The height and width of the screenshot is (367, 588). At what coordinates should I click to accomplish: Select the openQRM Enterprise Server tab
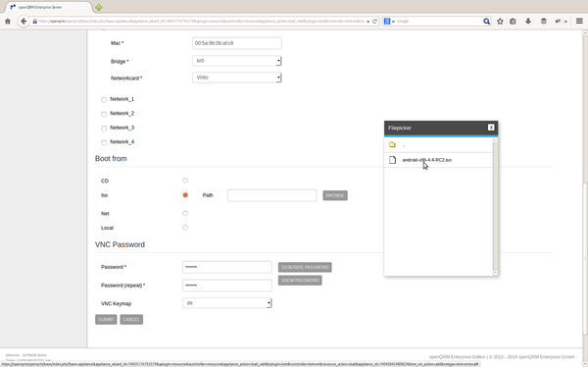(x=48, y=7)
